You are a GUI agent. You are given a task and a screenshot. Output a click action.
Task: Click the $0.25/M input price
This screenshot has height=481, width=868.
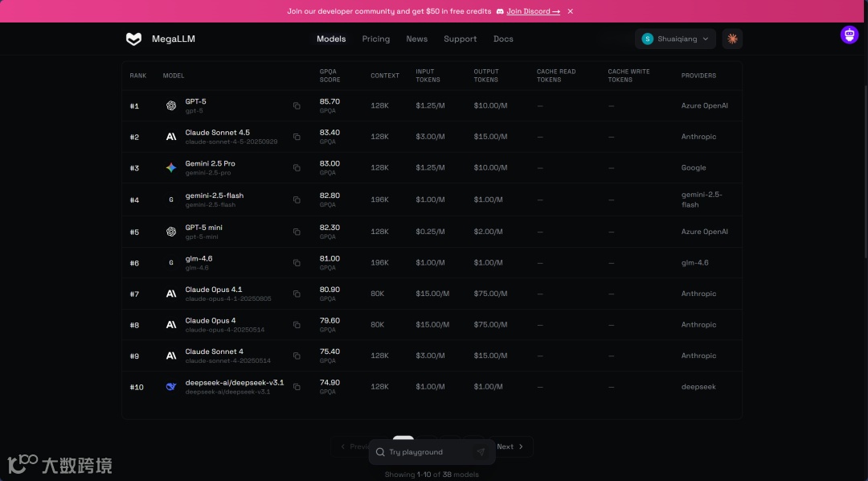click(430, 232)
